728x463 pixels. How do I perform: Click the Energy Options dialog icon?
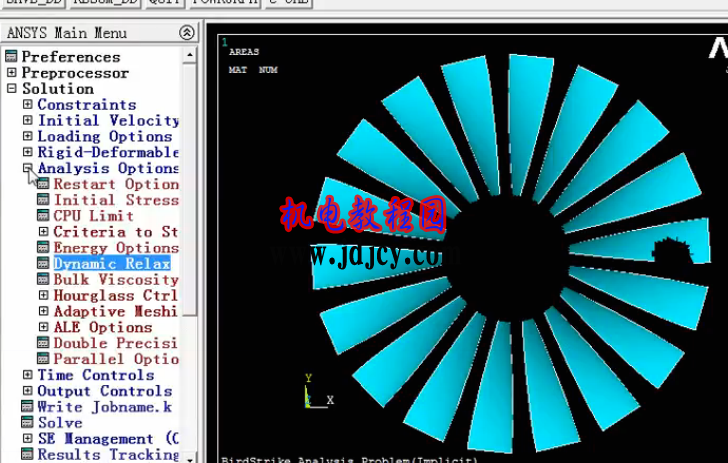click(43, 248)
